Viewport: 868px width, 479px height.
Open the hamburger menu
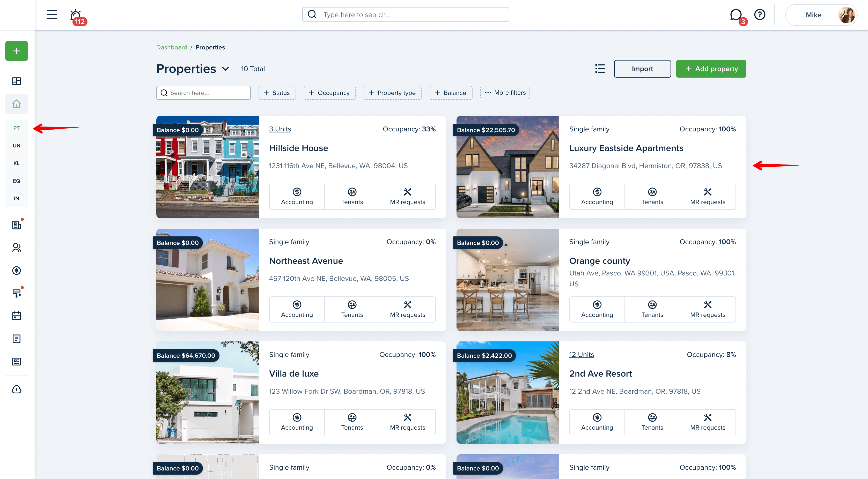(x=52, y=14)
